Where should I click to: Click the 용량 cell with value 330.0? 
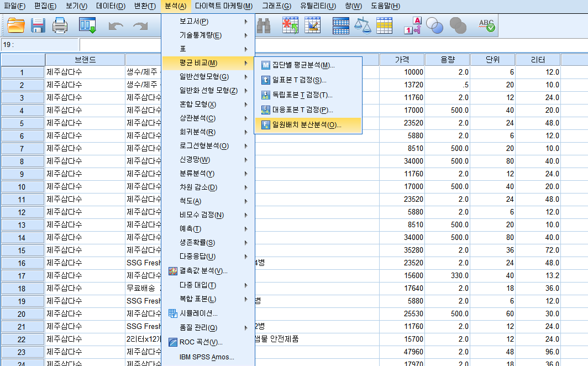(x=448, y=276)
